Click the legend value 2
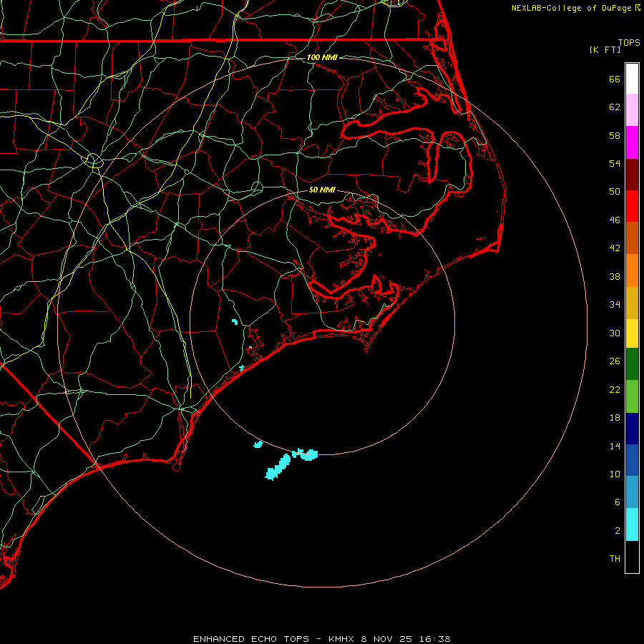The height and width of the screenshot is (644, 644). [618, 531]
